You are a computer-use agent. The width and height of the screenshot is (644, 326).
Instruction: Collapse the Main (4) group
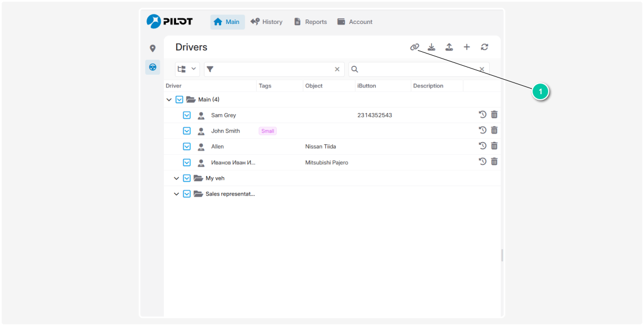(x=169, y=100)
